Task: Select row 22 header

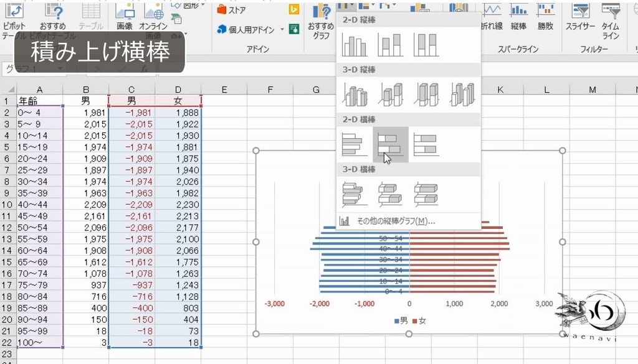Action: [7, 342]
